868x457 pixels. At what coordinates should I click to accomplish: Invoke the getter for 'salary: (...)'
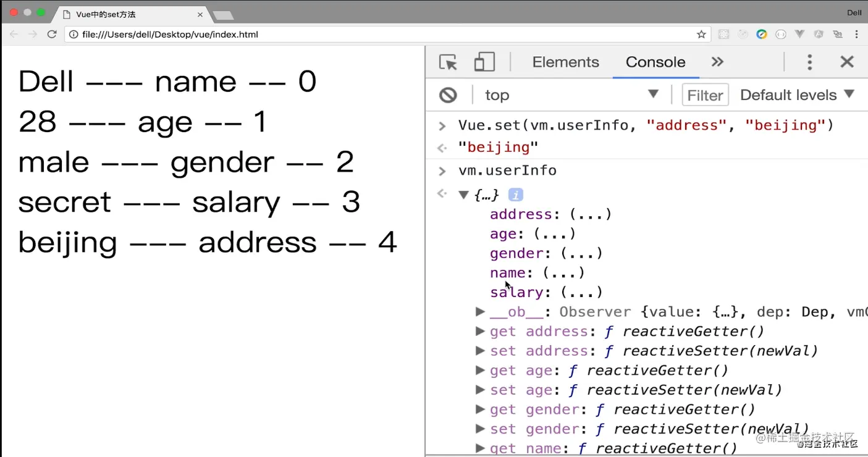point(581,292)
